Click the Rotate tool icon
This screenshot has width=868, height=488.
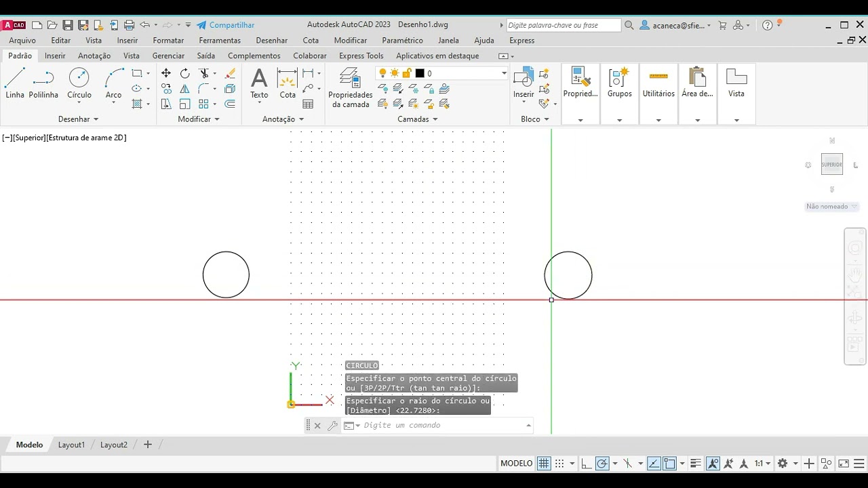[185, 73]
